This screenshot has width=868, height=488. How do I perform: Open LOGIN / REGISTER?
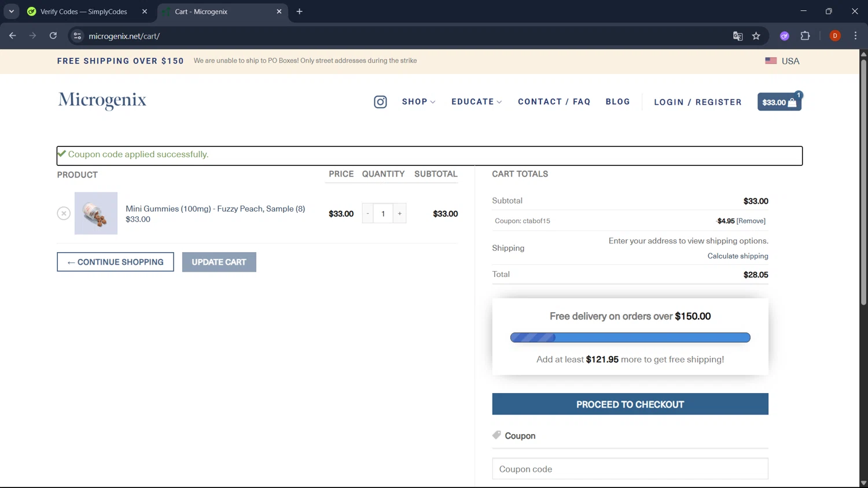pyautogui.click(x=697, y=102)
